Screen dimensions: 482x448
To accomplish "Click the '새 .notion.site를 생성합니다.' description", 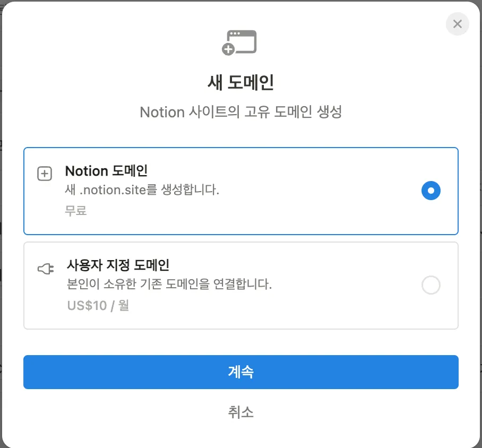I will click(x=142, y=190).
